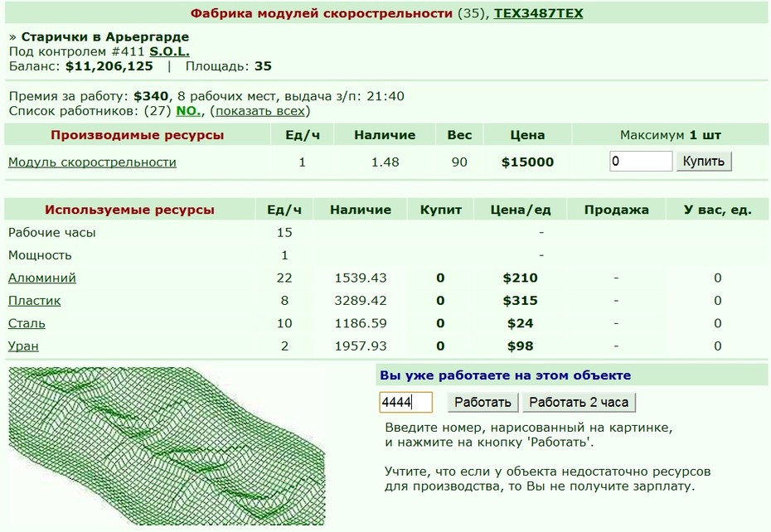
Task: Click the 'Вы уже работаете на этом объекте' notice
Action: click(x=505, y=375)
